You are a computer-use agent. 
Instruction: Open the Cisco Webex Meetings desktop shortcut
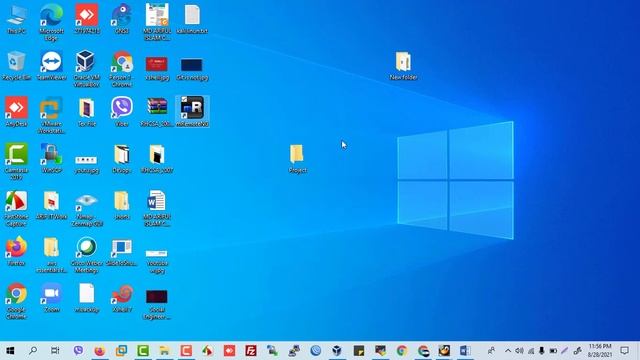[x=87, y=255]
